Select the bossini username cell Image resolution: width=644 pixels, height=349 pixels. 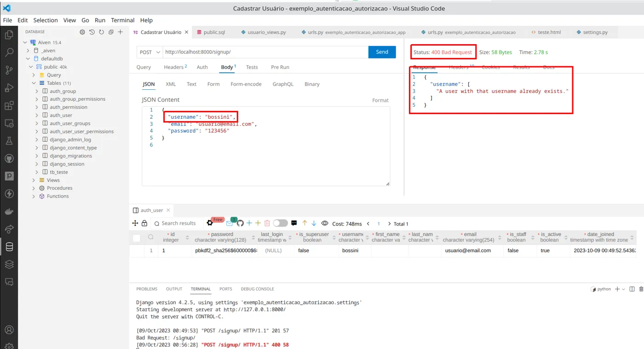354,251
